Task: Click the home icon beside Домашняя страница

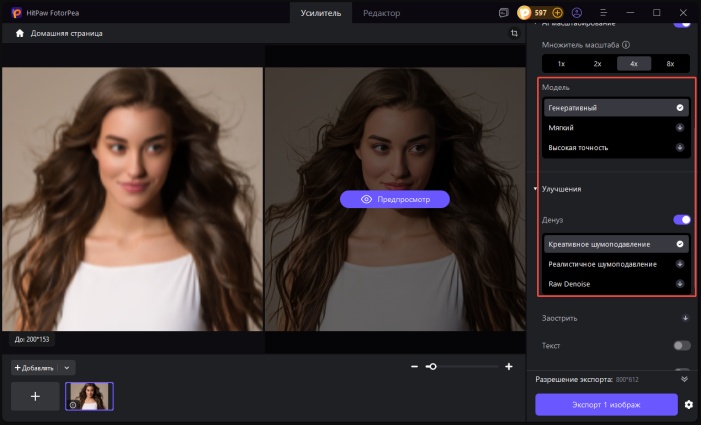Action: 19,33
